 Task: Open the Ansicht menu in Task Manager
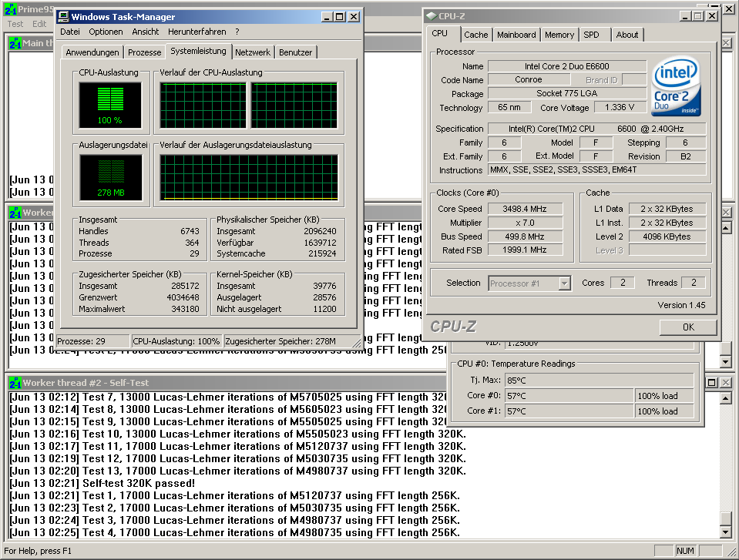[146, 32]
